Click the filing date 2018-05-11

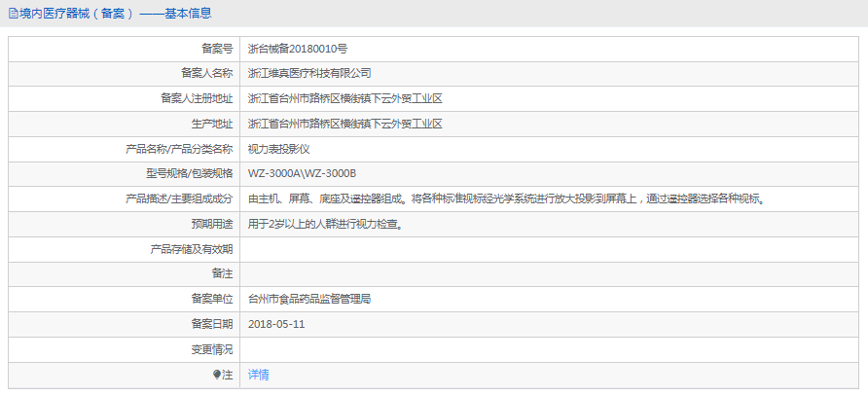276,324
